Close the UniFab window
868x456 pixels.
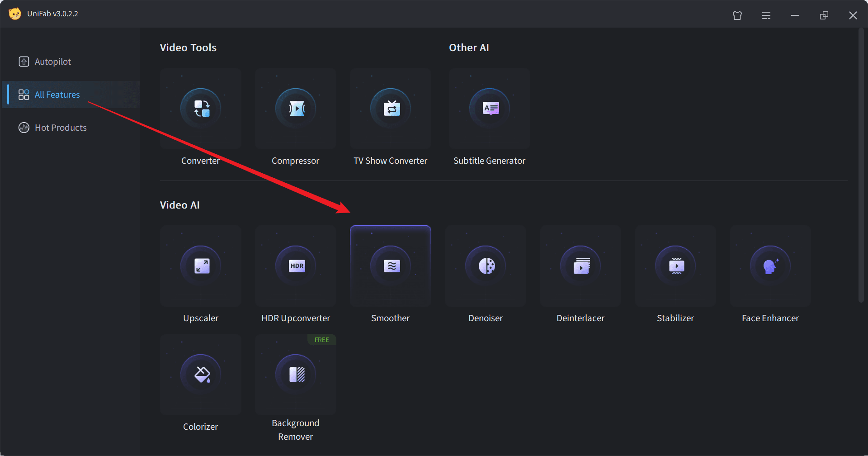pos(853,15)
